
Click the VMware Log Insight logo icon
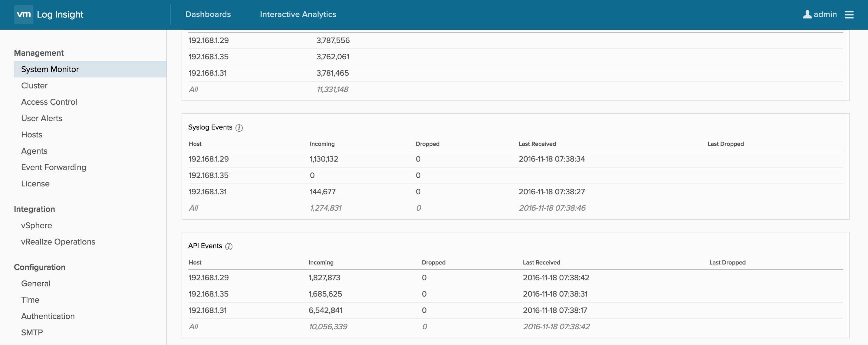tap(23, 15)
